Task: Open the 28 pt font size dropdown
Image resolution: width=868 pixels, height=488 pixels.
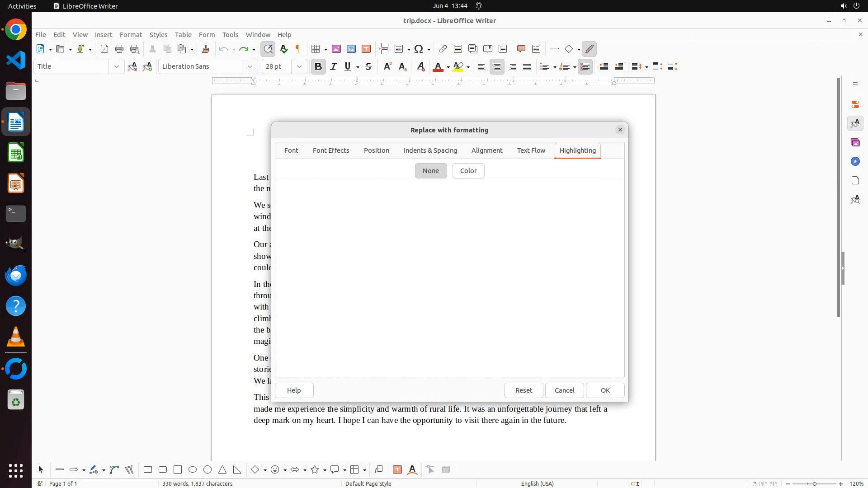Action: pyautogui.click(x=299, y=67)
